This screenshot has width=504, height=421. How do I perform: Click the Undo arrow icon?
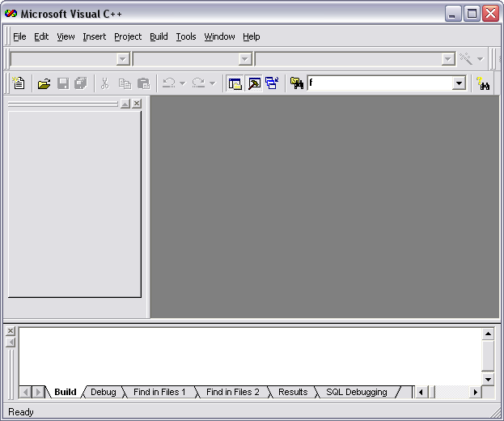(169, 83)
